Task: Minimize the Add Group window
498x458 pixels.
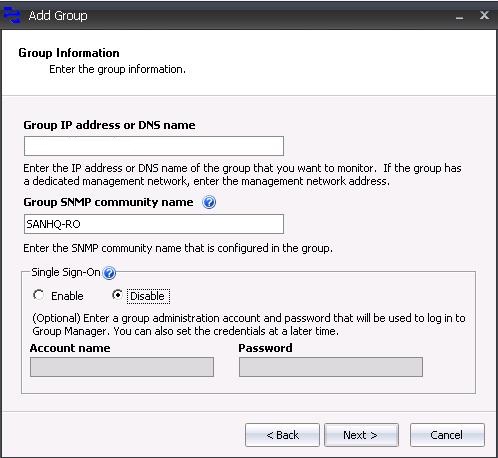Action: (460, 16)
